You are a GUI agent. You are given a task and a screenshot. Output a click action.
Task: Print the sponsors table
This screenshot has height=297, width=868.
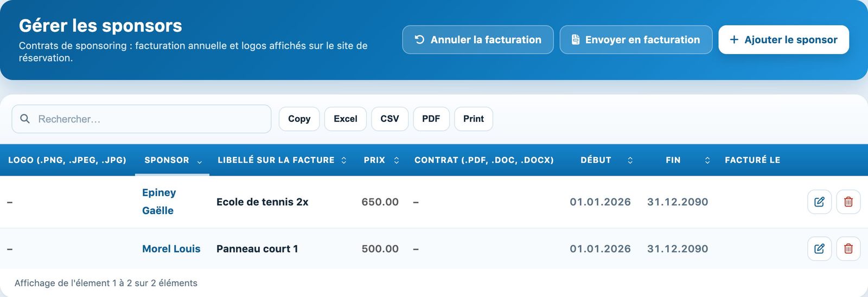474,119
